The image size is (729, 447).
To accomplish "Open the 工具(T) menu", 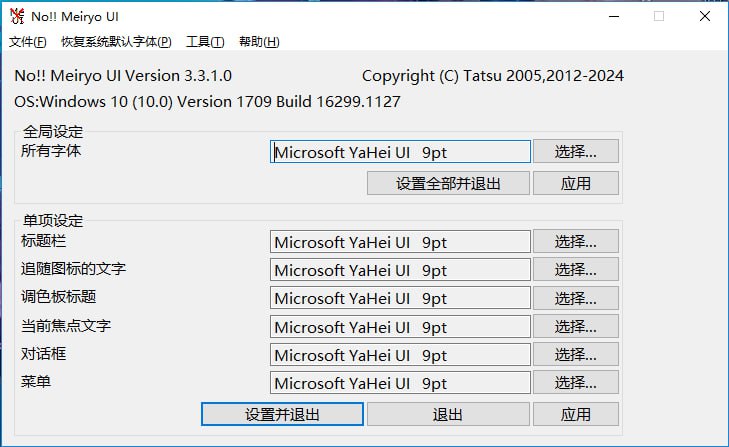I will [205, 42].
